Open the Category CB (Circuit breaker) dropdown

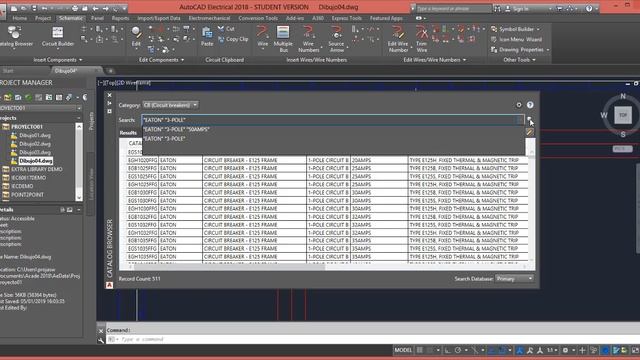tap(170, 105)
